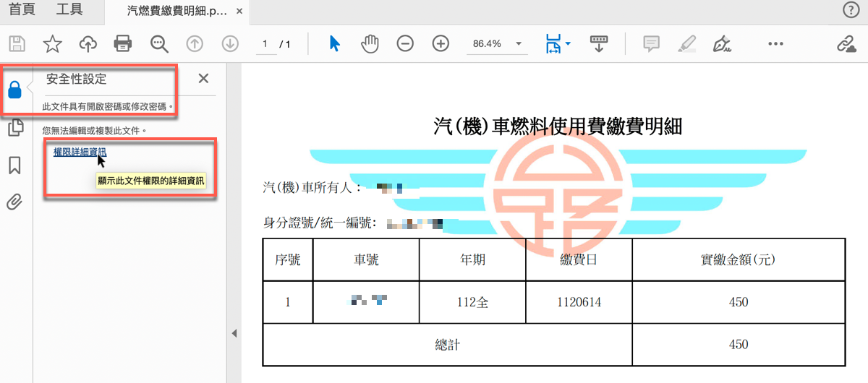Open the help question mark icon
The image size is (868, 383).
pos(851,9)
